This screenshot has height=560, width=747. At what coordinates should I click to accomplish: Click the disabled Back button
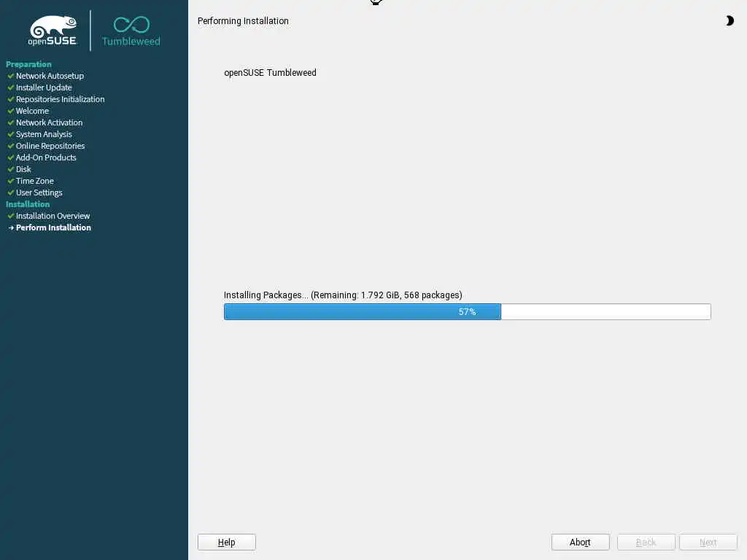pos(646,542)
